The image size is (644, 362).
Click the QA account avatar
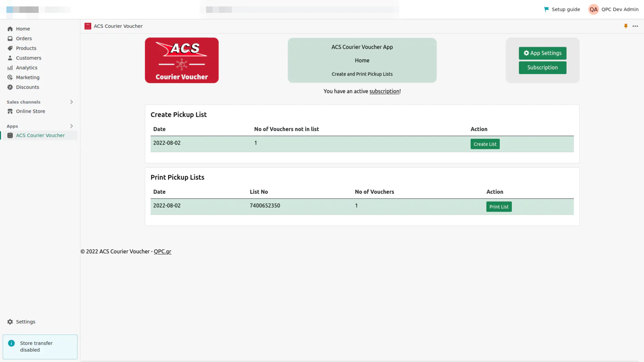point(593,9)
